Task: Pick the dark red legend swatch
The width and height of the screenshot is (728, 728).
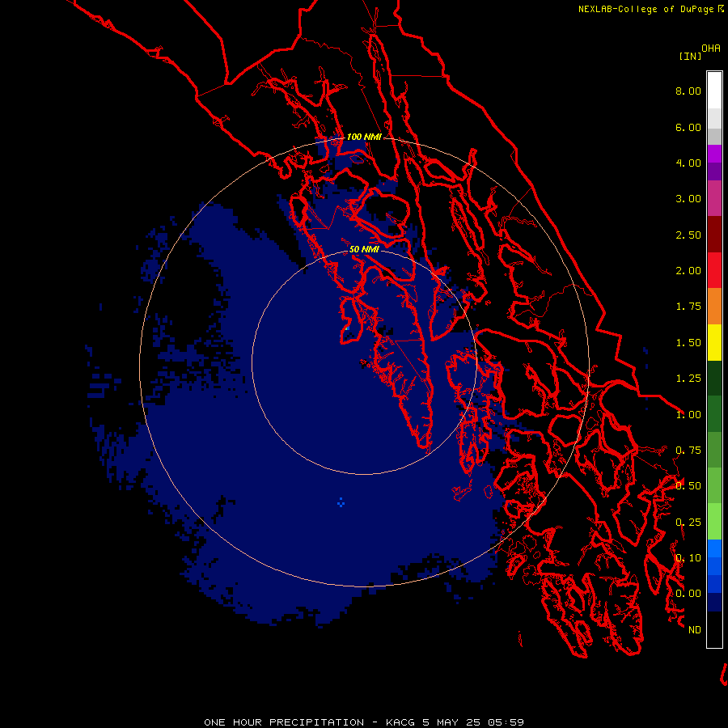Action: click(x=714, y=235)
